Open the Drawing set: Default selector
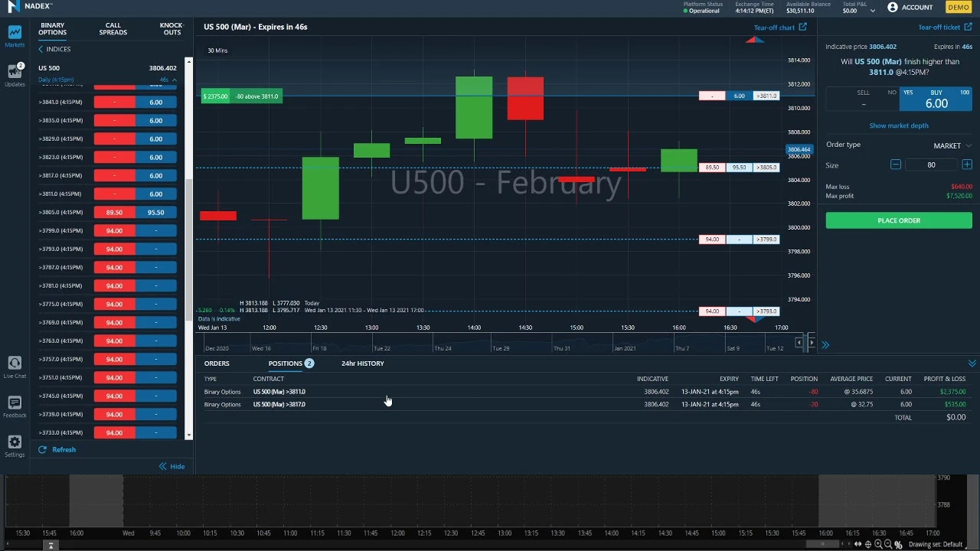The width and height of the screenshot is (980, 551). [936, 545]
